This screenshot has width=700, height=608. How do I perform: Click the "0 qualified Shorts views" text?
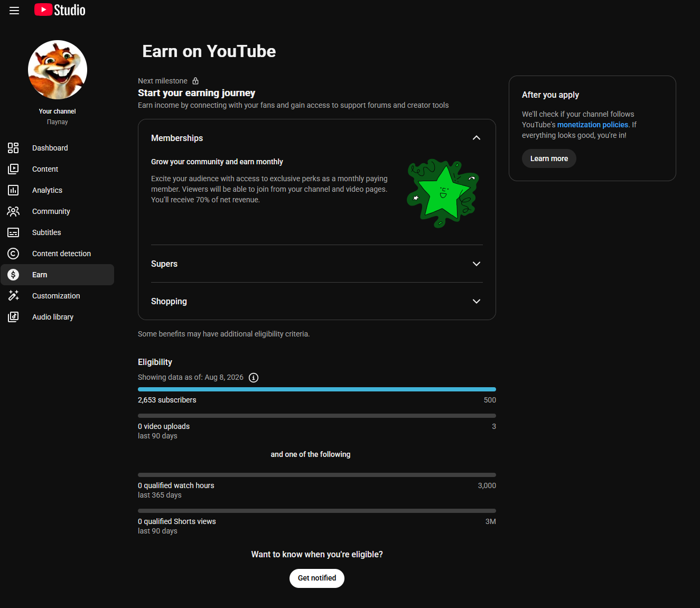[x=177, y=521]
